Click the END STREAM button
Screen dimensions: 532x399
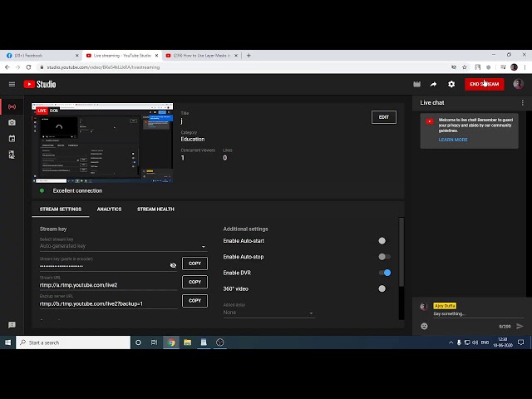[484, 84]
